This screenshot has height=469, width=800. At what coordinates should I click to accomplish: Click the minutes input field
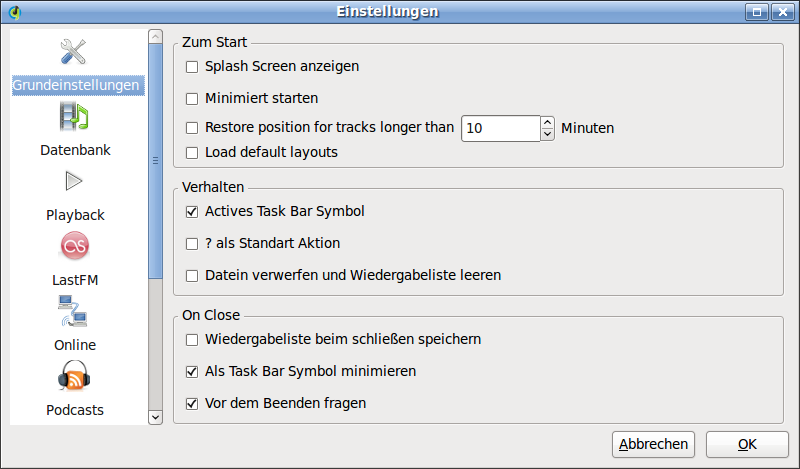coord(501,128)
